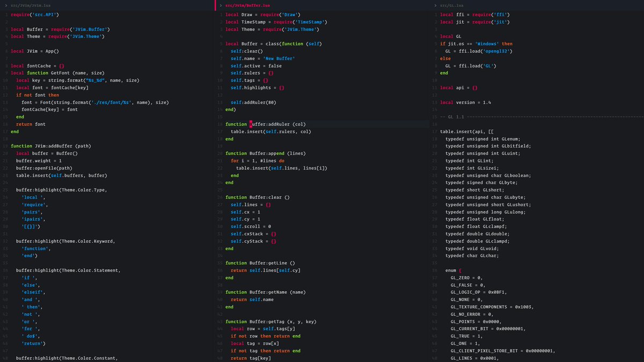The image size is (644, 362).
Task: Click the self.highlights = {} line
Action: tap(258, 87)
